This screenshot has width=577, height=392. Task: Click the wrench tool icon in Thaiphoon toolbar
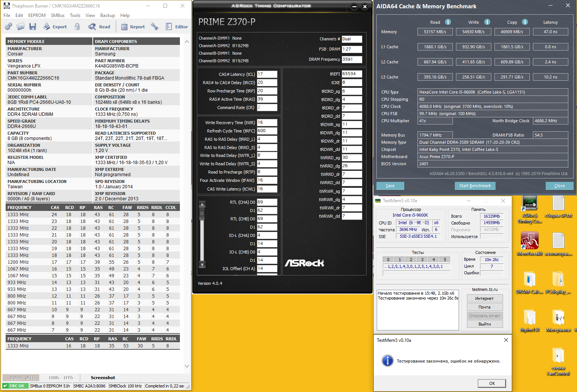coord(155,26)
